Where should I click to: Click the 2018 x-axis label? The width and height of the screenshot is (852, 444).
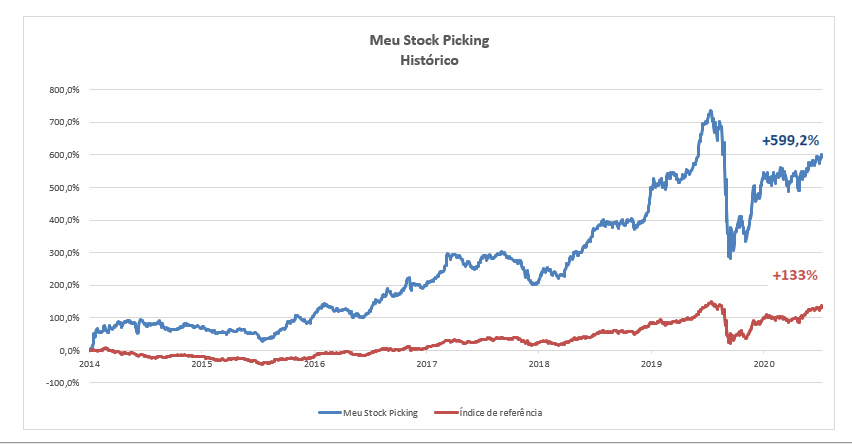[x=539, y=365]
